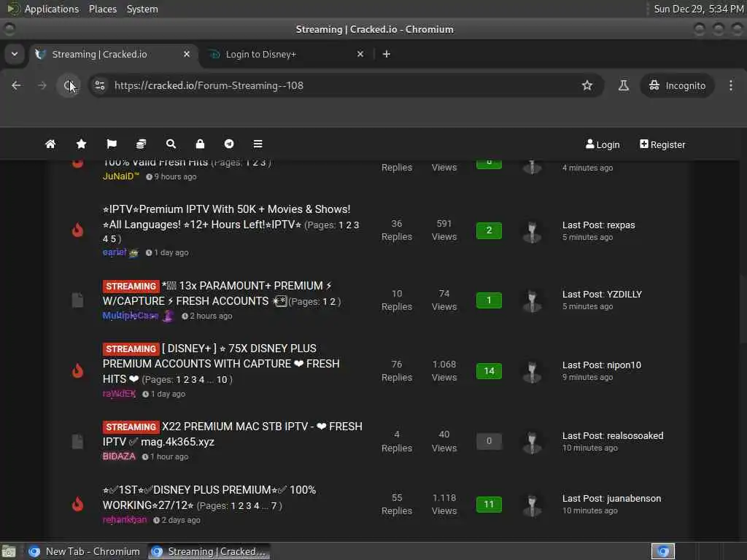Open the Chromium labs flask icon
This screenshot has width=747, height=560.
(x=623, y=85)
